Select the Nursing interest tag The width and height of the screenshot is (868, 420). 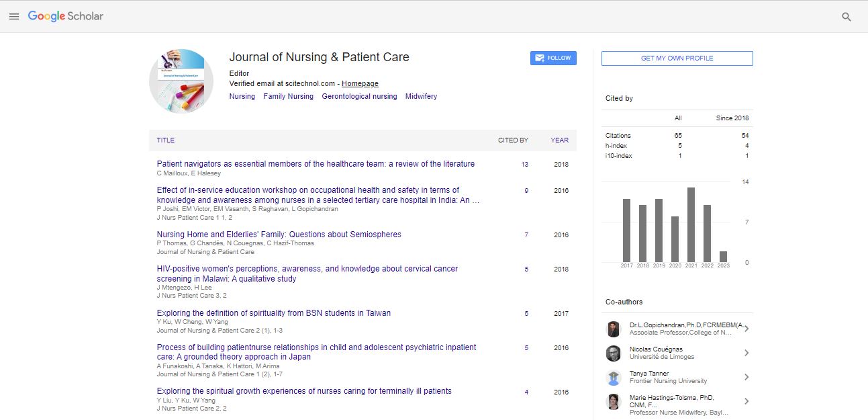click(x=242, y=97)
